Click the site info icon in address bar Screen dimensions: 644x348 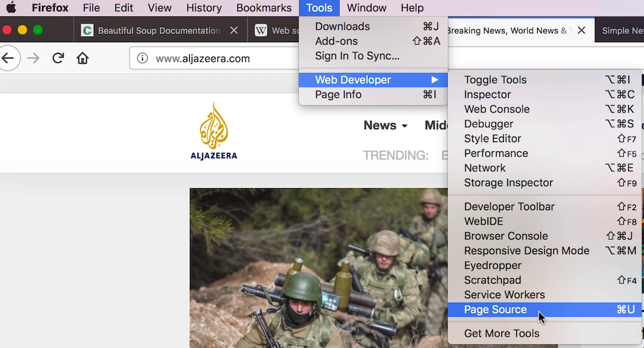pyautogui.click(x=143, y=59)
